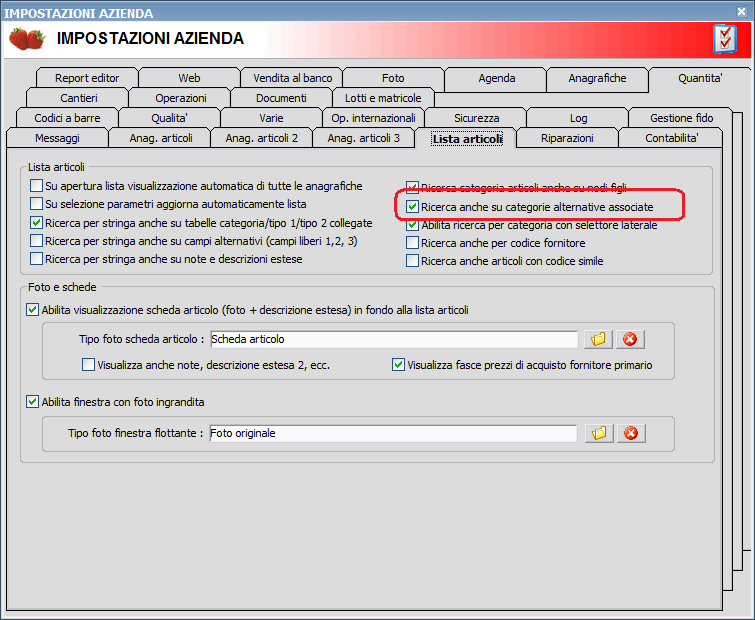Open the Cantieri tab
755x620 pixels.
coord(78,98)
